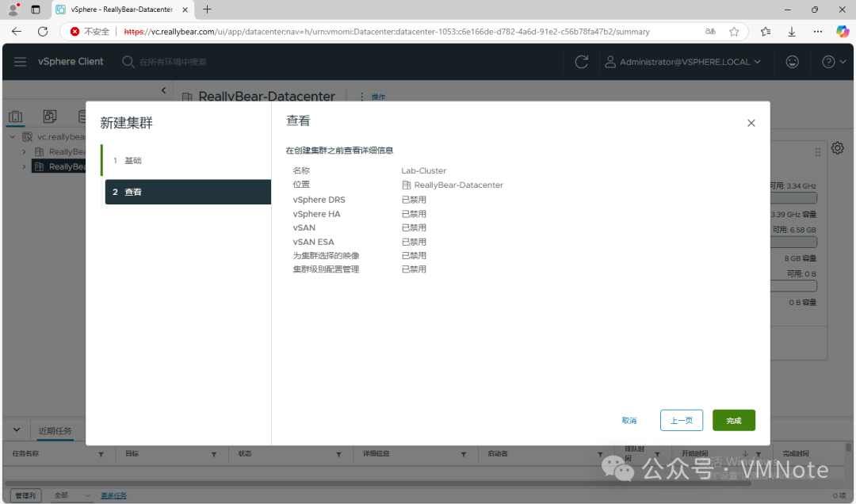The height and width of the screenshot is (504, 856).
Task: Click the 管理列 button
Action: coord(25,495)
